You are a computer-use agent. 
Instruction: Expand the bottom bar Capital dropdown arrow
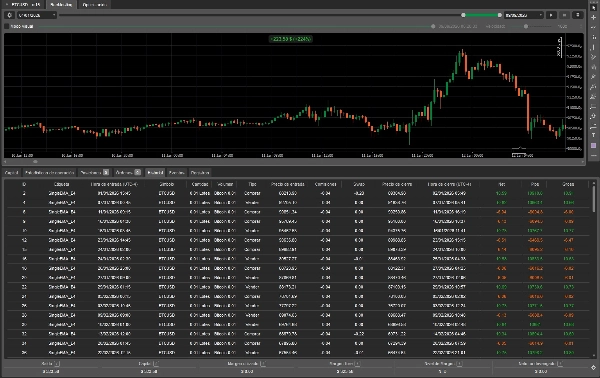tap(156, 363)
